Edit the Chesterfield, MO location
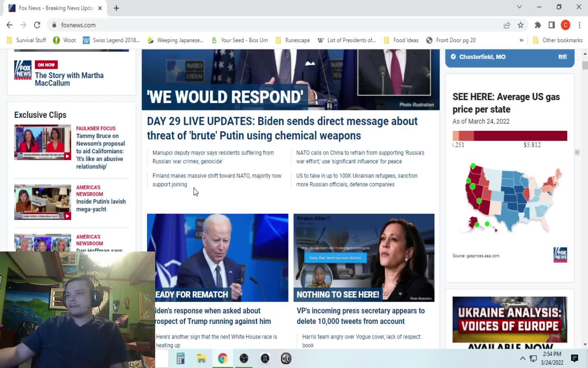 pos(562,56)
